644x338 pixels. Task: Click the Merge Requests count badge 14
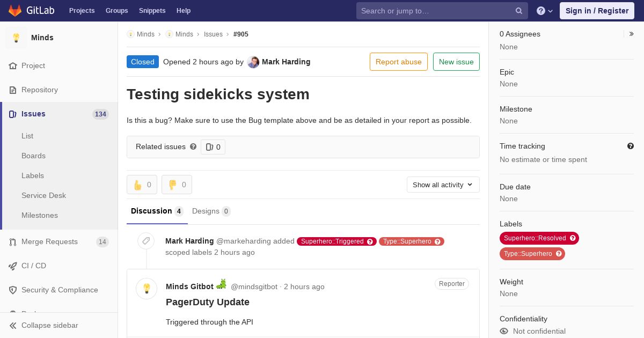coord(102,242)
